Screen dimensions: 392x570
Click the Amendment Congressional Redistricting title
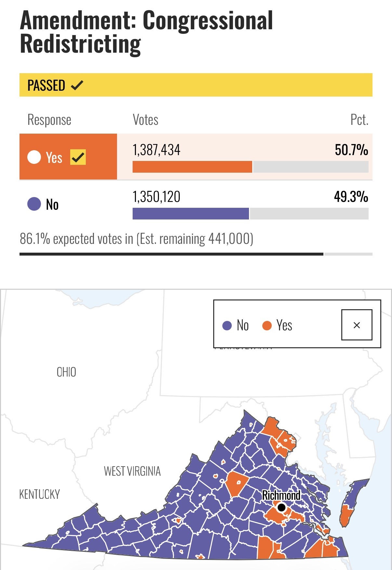click(146, 32)
